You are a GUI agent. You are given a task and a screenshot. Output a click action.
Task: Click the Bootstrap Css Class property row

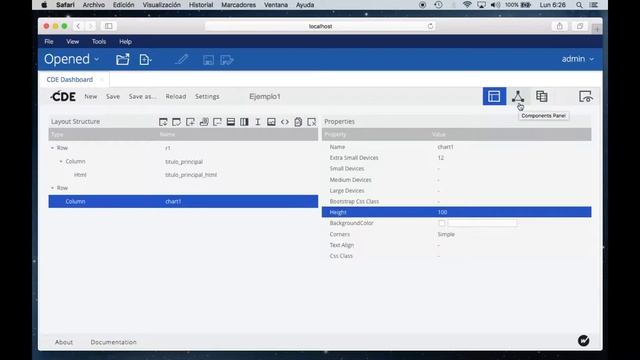tap(456, 201)
